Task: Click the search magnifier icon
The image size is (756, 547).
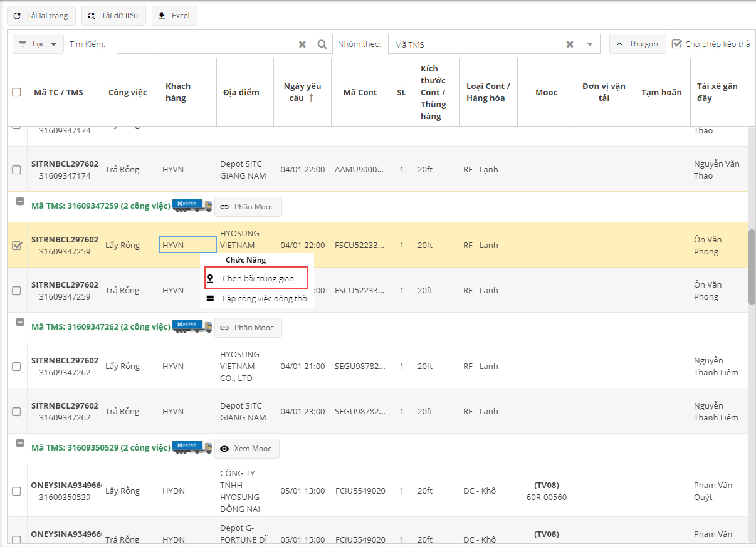Action: 322,44
